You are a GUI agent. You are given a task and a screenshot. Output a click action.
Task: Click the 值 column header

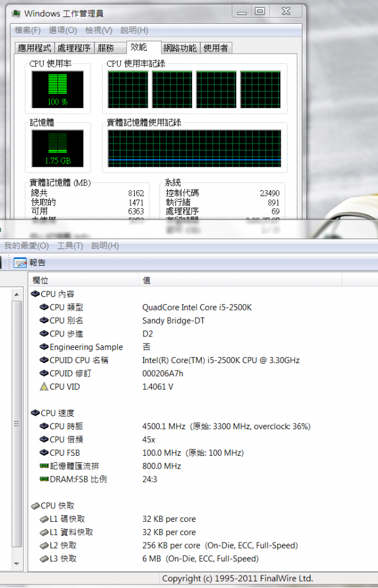pyautogui.click(x=240, y=280)
